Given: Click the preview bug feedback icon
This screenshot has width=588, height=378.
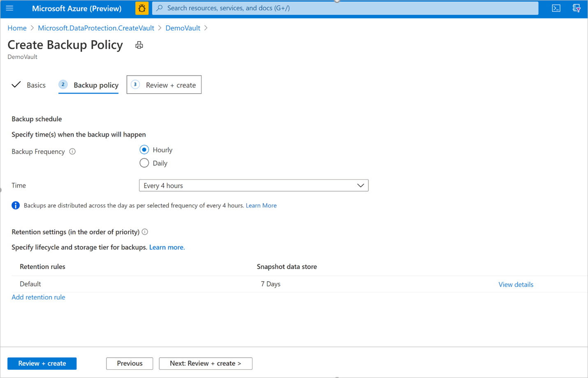Looking at the screenshot, I should (x=142, y=8).
